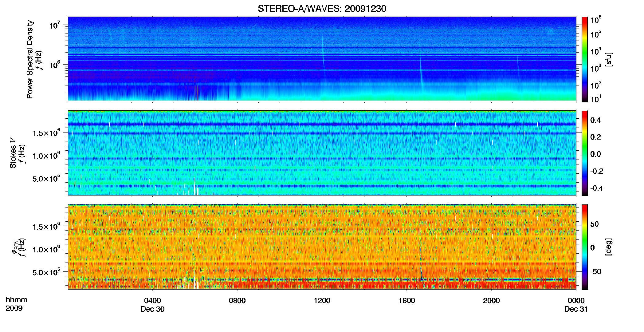Click the 10^1 label on sfu colorbar

tap(596, 99)
